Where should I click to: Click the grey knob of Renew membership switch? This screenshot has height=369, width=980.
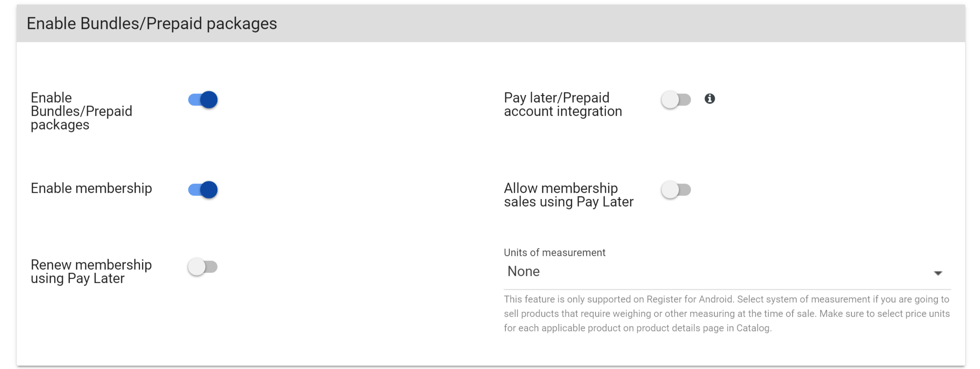click(197, 267)
